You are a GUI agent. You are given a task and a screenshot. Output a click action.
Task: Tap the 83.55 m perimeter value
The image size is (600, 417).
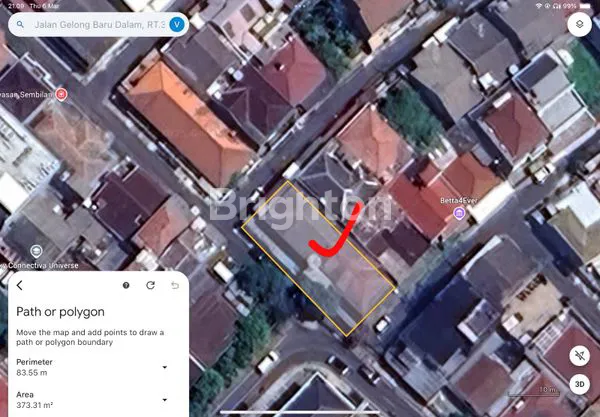(x=31, y=373)
